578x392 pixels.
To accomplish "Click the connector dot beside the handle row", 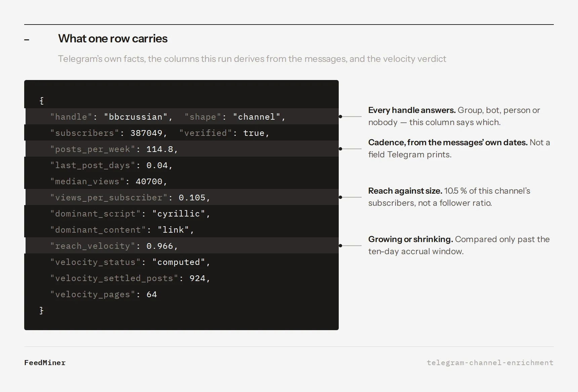I will [340, 117].
